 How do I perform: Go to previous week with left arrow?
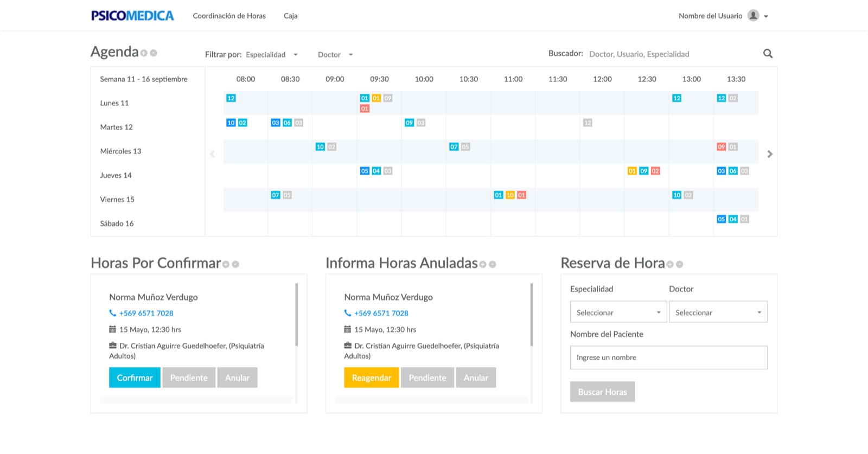click(x=212, y=154)
